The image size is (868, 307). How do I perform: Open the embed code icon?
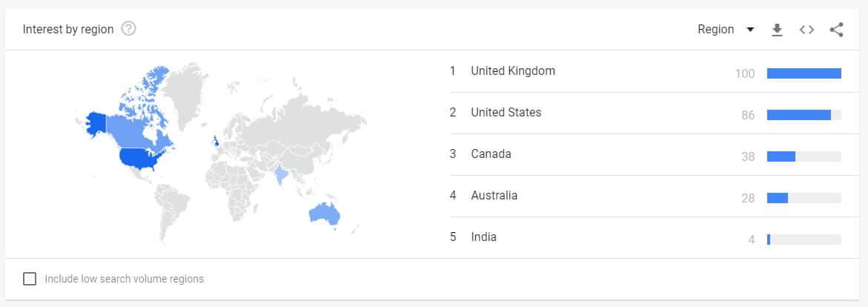point(806,30)
